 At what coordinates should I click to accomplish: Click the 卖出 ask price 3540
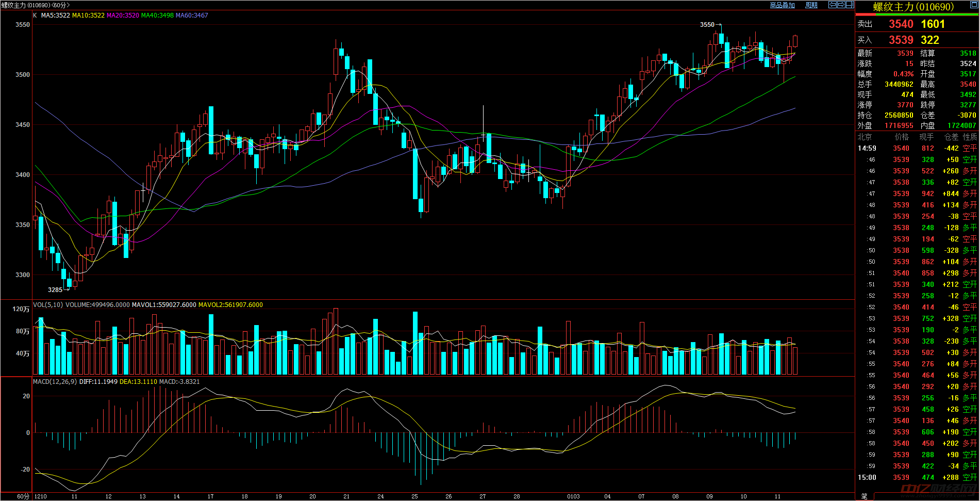pyautogui.click(x=901, y=24)
